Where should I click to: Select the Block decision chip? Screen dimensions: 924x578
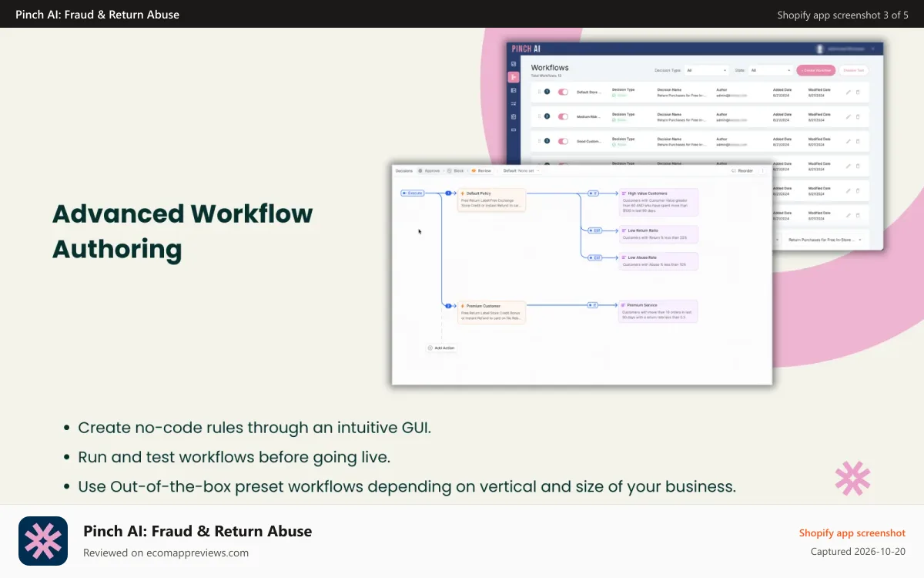pyautogui.click(x=455, y=170)
